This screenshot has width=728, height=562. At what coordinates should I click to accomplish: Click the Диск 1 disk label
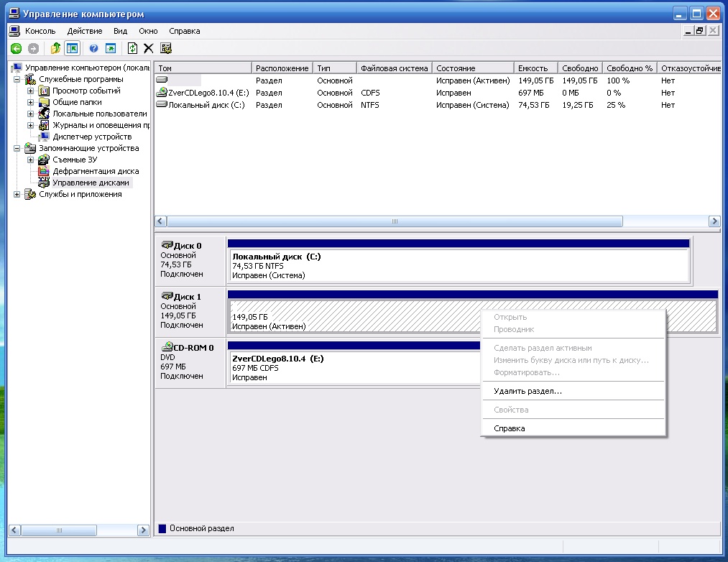tap(187, 297)
